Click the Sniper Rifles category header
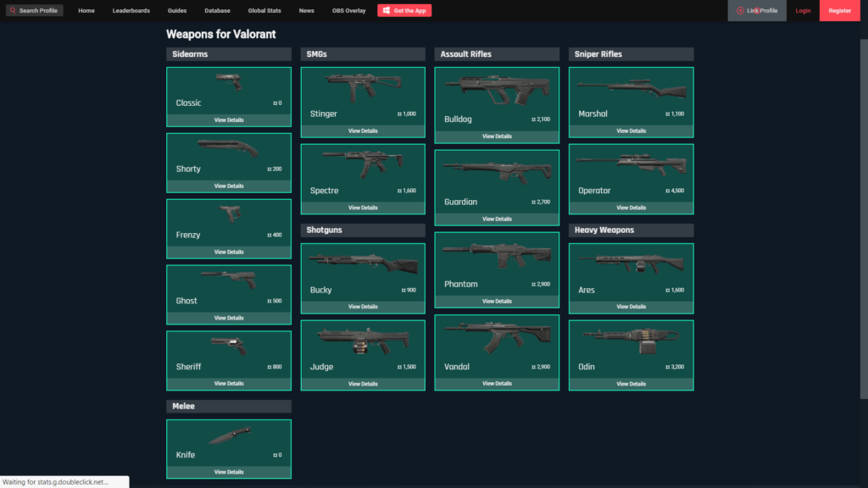Viewport: 868px width, 488px height. pyautogui.click(x=631, y=54)
